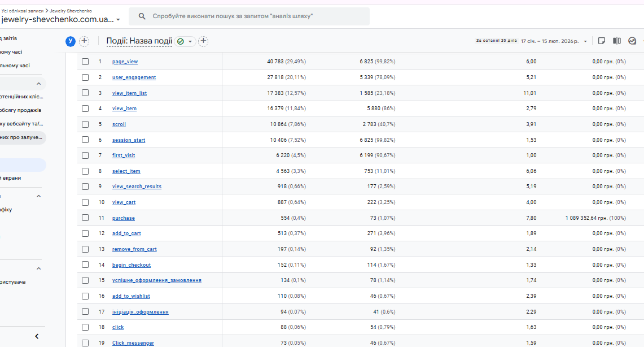Check the page_view row checkbox
The image size is (644, 347).
85,62
